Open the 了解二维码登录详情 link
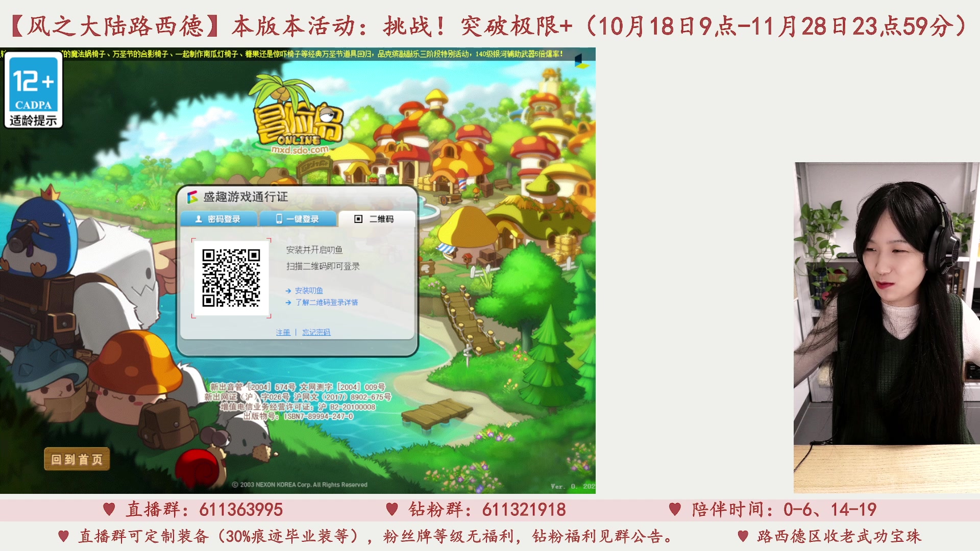This screenshot has height=551, width=980. coord(326,302)
